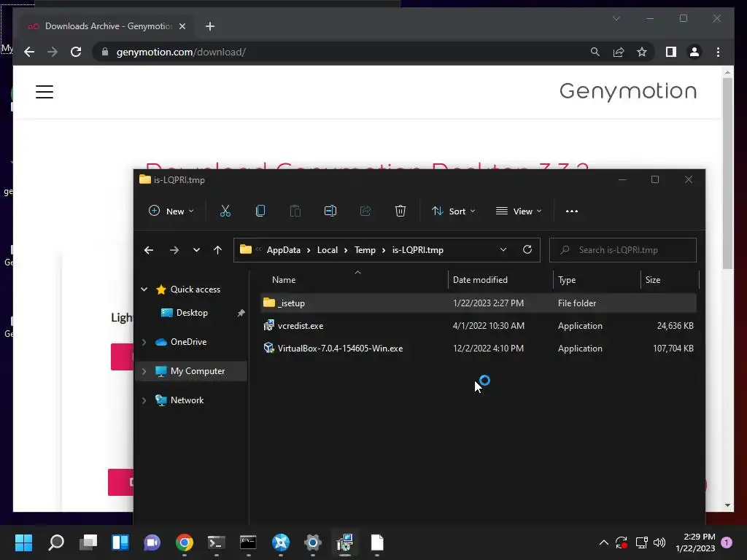The image size is (747, 560).
Task: Collapse the Quick access tree node
Action: pyautogui.click(x=144, y=289)
